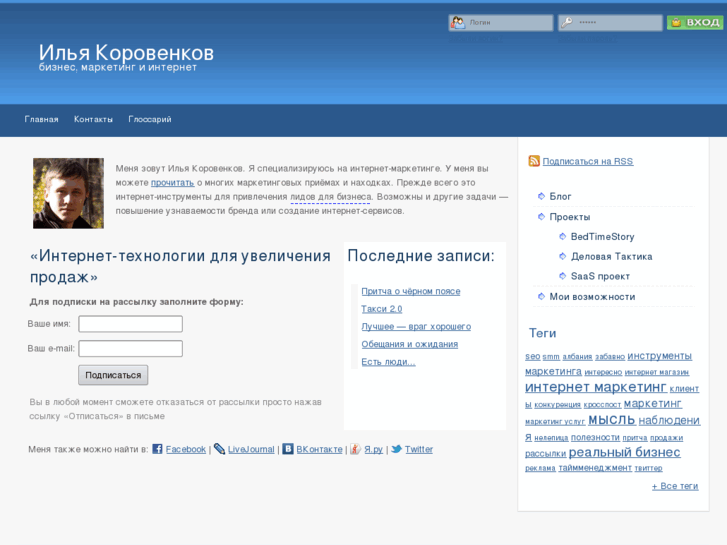
Task: Open the Контакты menu item
Action: [x=93, y=119]
